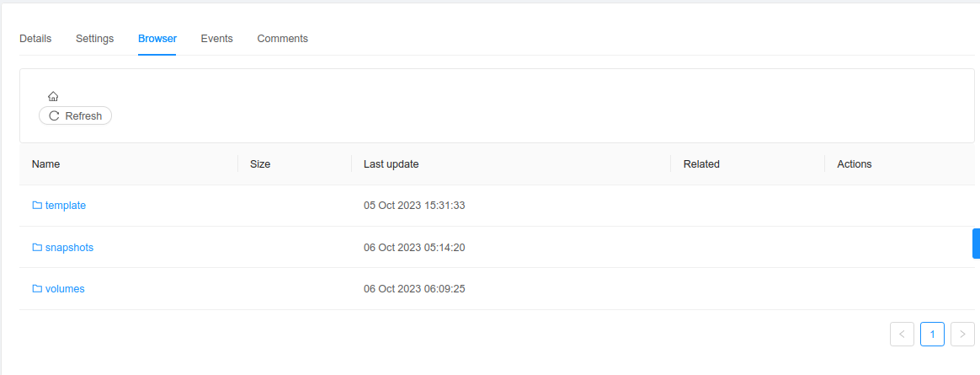Screen dimensions: 980x375
Task: Select the Browser tab
Action: point(157,39)
